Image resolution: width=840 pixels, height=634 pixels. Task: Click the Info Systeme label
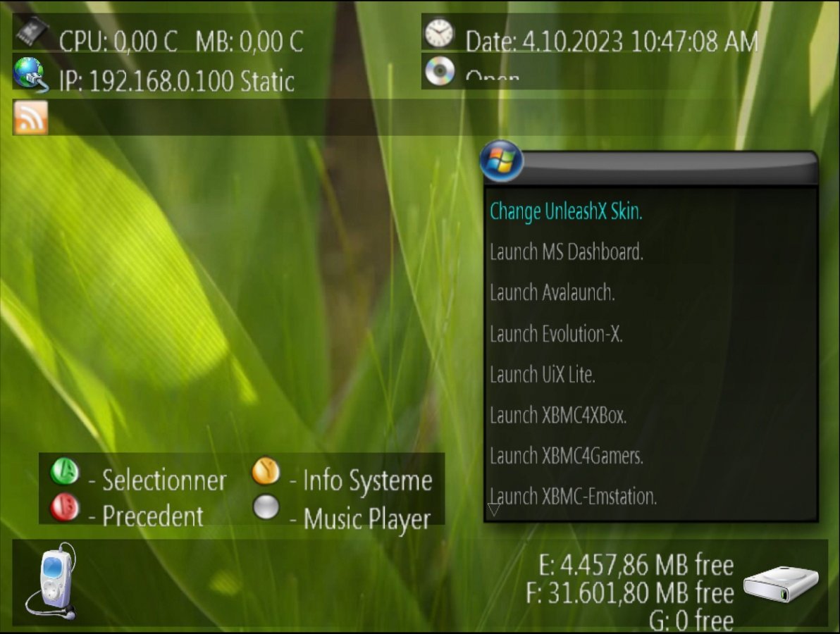(x=368, y=481)
